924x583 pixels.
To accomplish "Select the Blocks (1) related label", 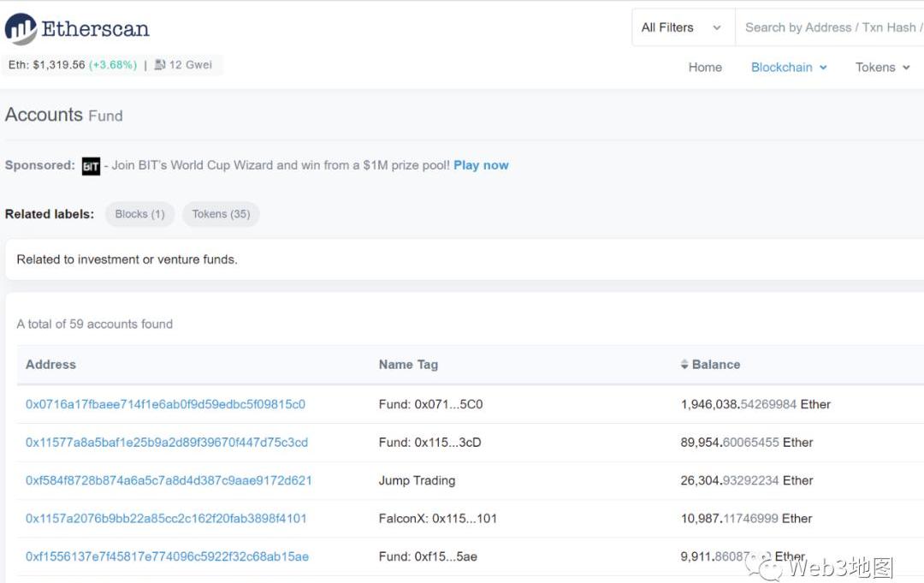I will [x=139, y=214].
